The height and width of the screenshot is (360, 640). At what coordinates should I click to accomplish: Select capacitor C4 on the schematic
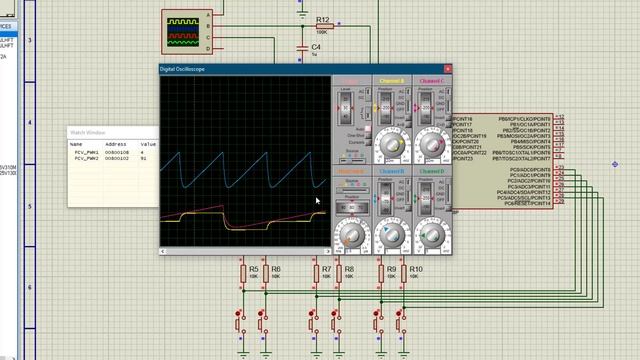coord(302,48)
